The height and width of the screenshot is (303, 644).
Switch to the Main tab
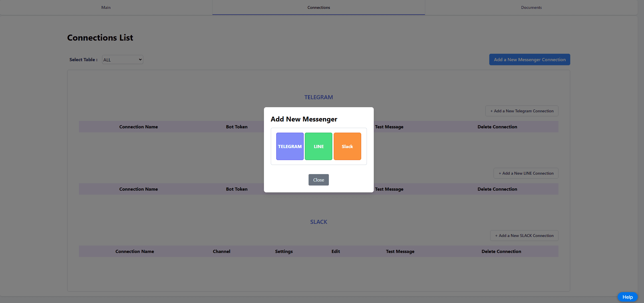coord(106,7)
